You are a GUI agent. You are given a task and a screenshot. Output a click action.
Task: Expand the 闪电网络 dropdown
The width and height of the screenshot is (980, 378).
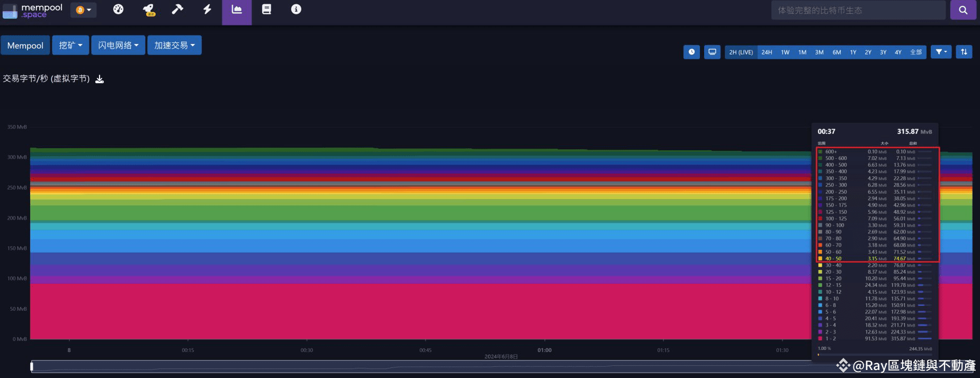pos(118,46)
